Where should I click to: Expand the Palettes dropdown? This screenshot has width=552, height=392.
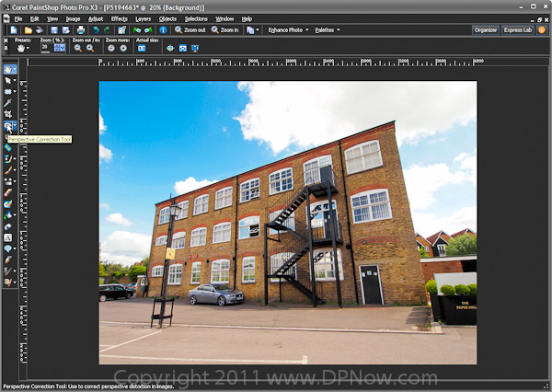click(327, 30)
